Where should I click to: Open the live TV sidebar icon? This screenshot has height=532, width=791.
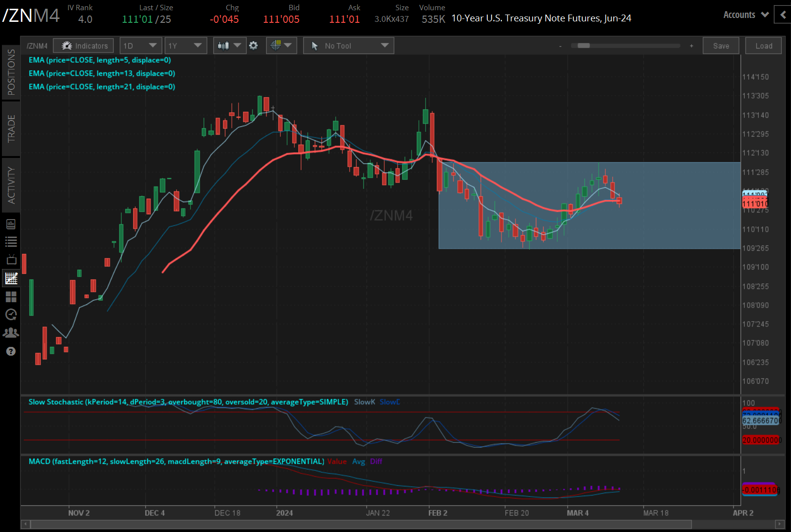pos(11,259)
